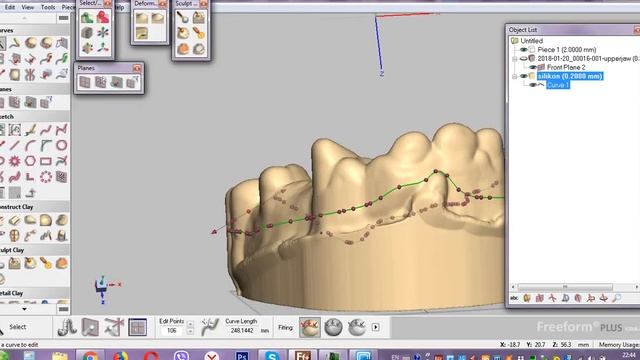Click fourth plane icon in floating Planes palette
Viewport: 640px width, 360px height.
pyautogui.click(x=132, y=82)
